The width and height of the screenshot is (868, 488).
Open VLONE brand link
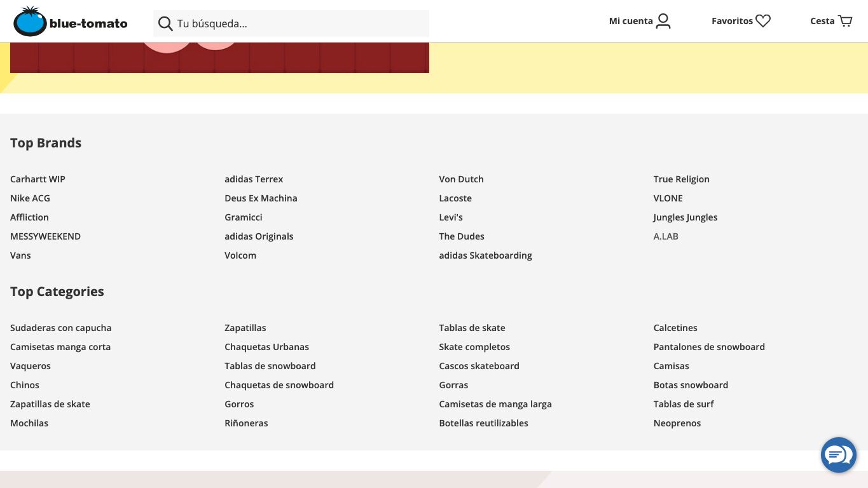[668, 198]
